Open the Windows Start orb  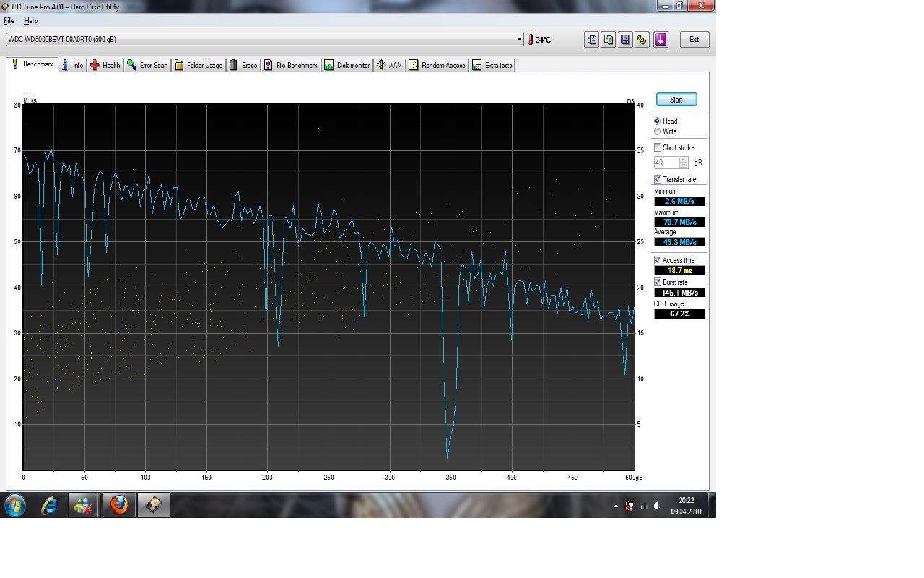coord(15,506)
